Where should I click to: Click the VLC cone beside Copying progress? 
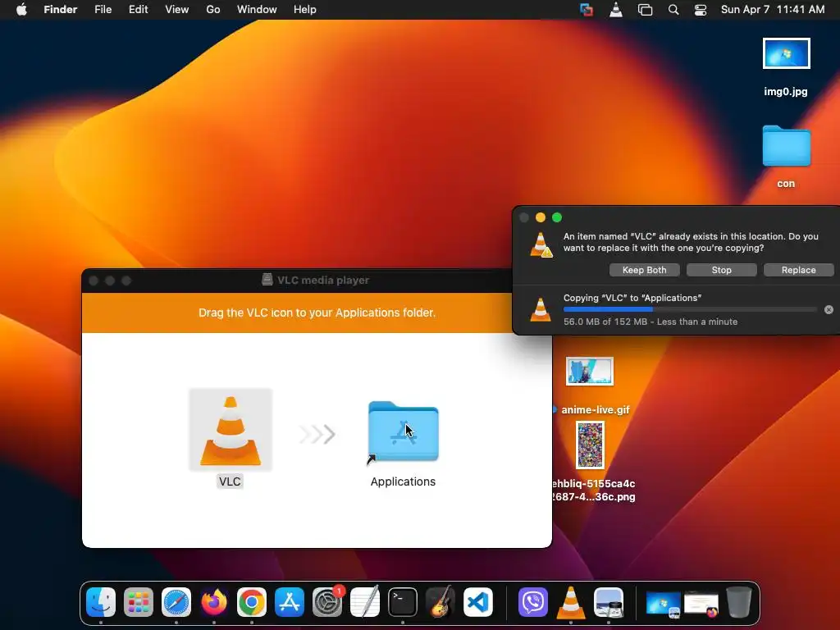coord(541,309)
